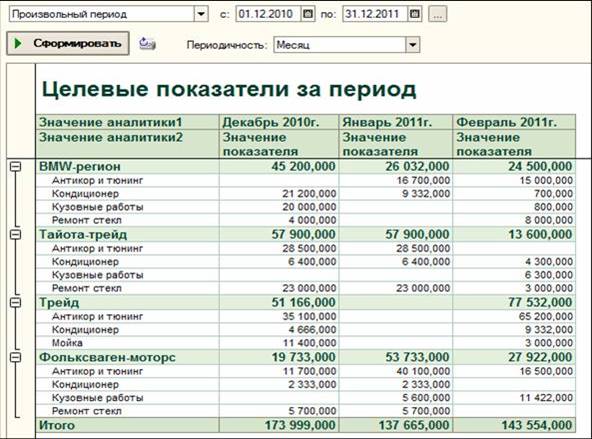Click the report settings icon beside Сформировать
This screenshot has height=439, width=592.
147,44
